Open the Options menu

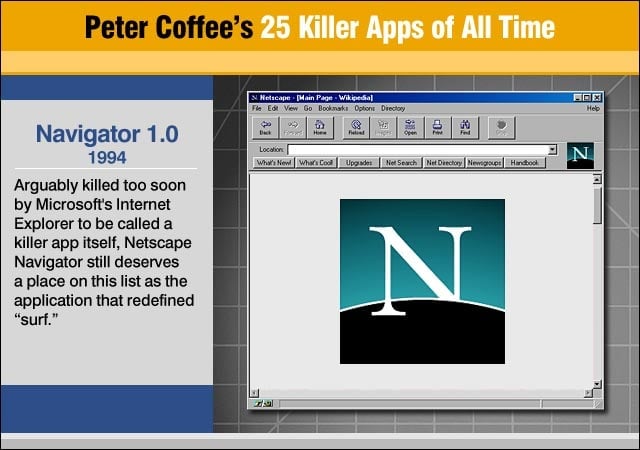364,108
